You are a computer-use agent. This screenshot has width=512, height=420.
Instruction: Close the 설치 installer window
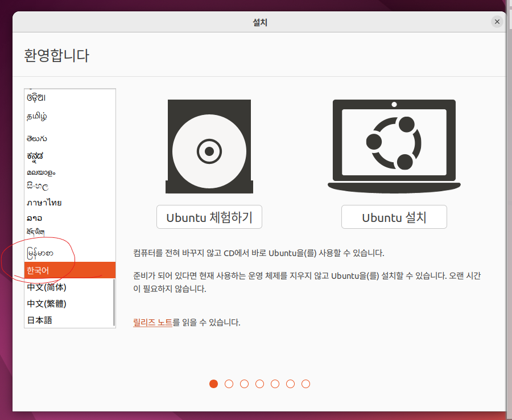point(497,22)
